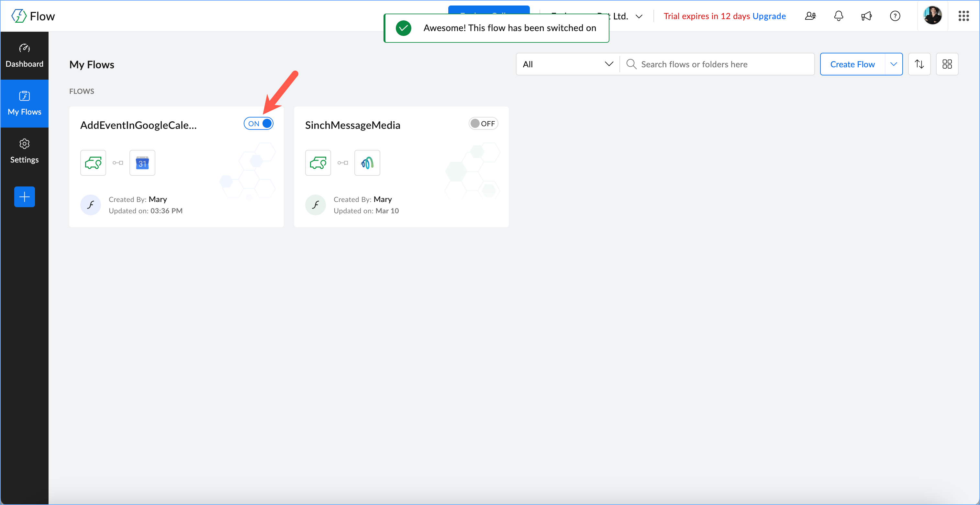Open the Create Flow dropdown arrow
980x505 pixels.
(894, 64)
